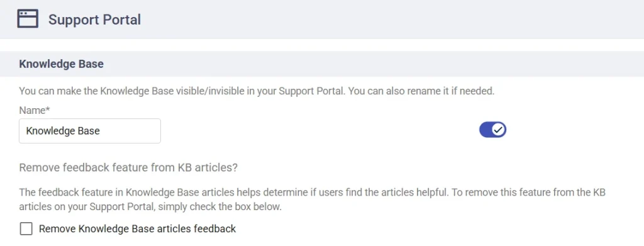This screenshot has width=644, height=246.
Task: Disable the Knowledge Base visibility toggle
Action: click(492, 130)
